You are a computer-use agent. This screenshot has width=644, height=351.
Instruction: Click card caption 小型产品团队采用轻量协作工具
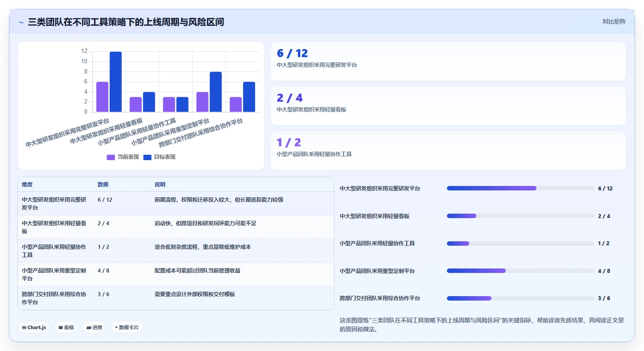314,154
